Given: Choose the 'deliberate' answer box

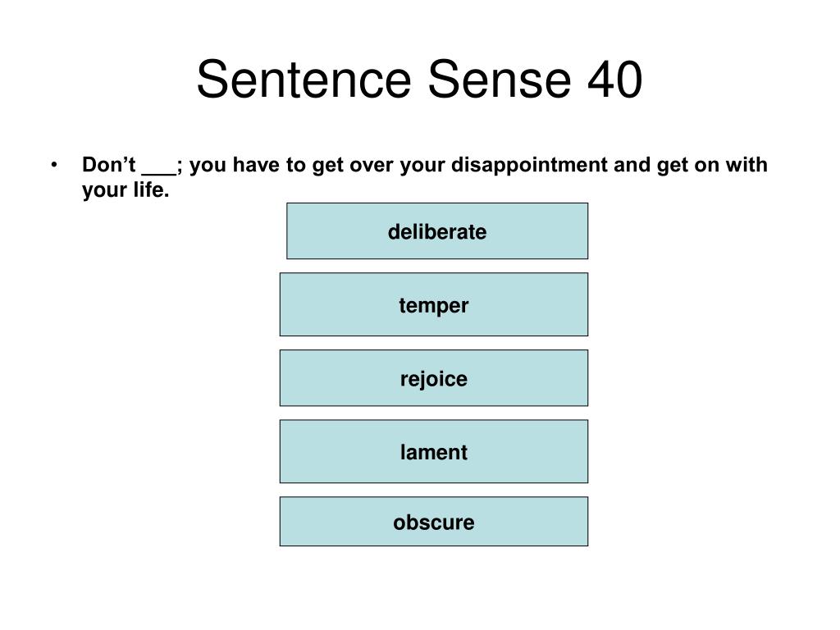Looking at the screenshot, I should [437, 231].
